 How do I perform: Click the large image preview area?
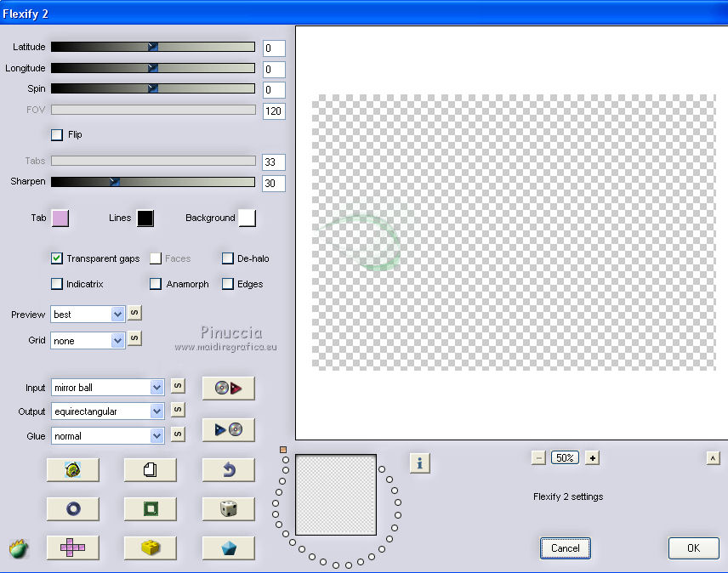click(x=512, y=232)
